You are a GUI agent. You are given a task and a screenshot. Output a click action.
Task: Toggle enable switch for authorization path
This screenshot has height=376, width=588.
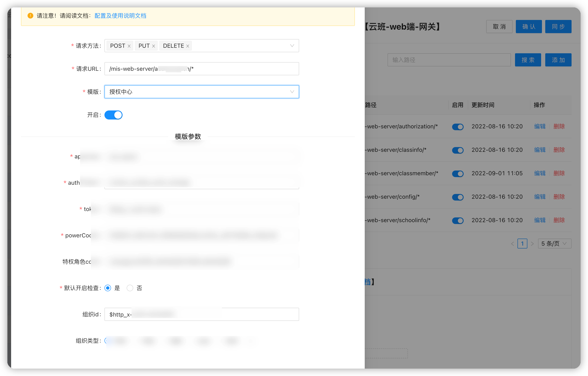coord(458,126)
